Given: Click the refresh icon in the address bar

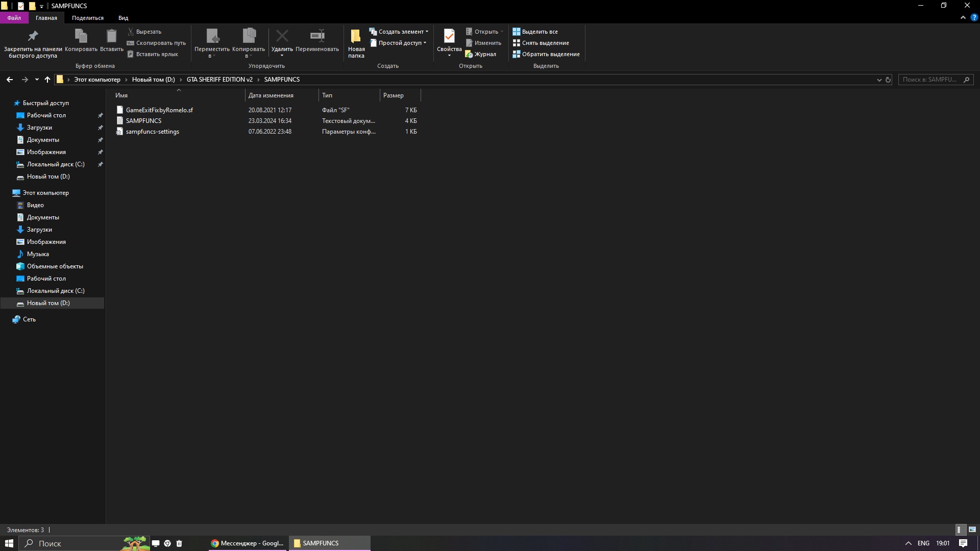Looking at the screenshot, I should 888,80.
